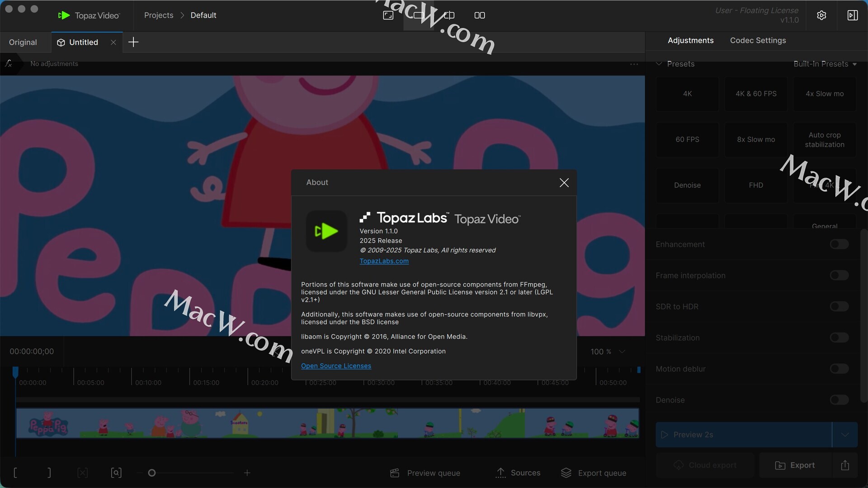This screenshot has height=488, width=868.
Task: Switch to the Codec Settings tab
Action: [x=758, y=40]
